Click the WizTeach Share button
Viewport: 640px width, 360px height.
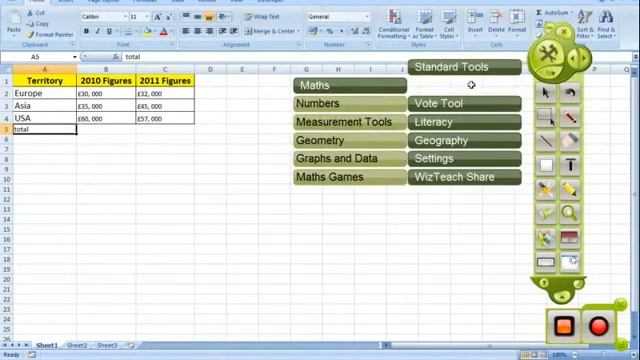pyautogui.click(x=464, y=177)
